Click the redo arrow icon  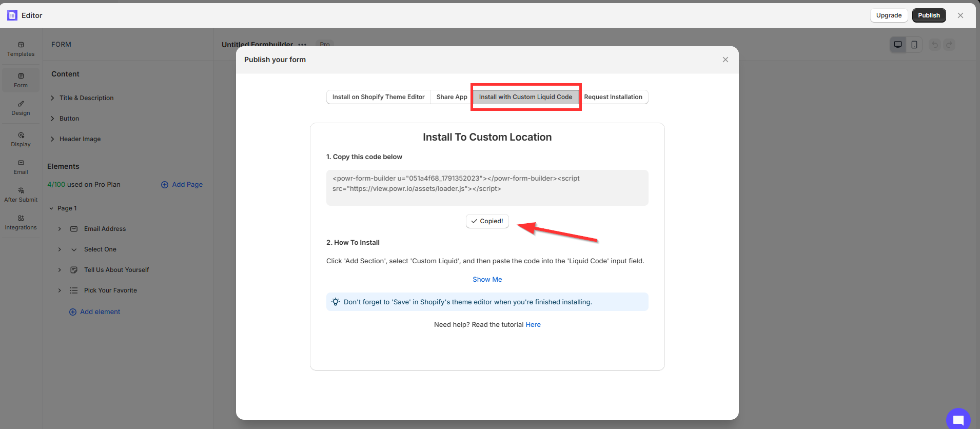(x=950, y=45)
